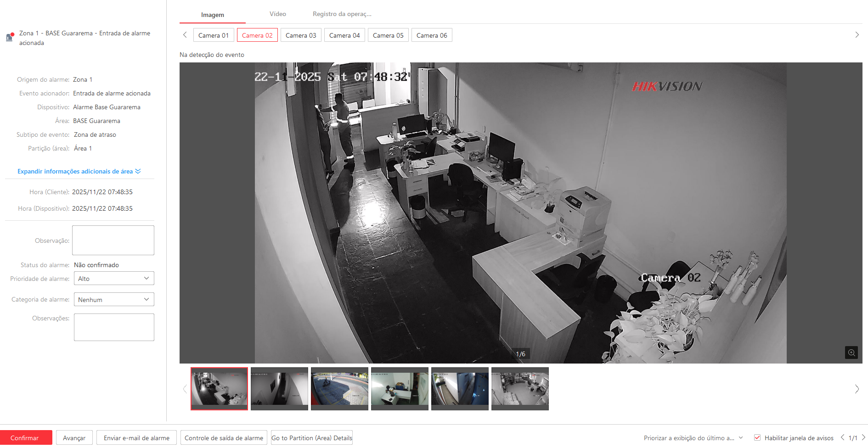Expand informações adicionais de área
This screenshot has width=868, height=448.
pos(79,171)
